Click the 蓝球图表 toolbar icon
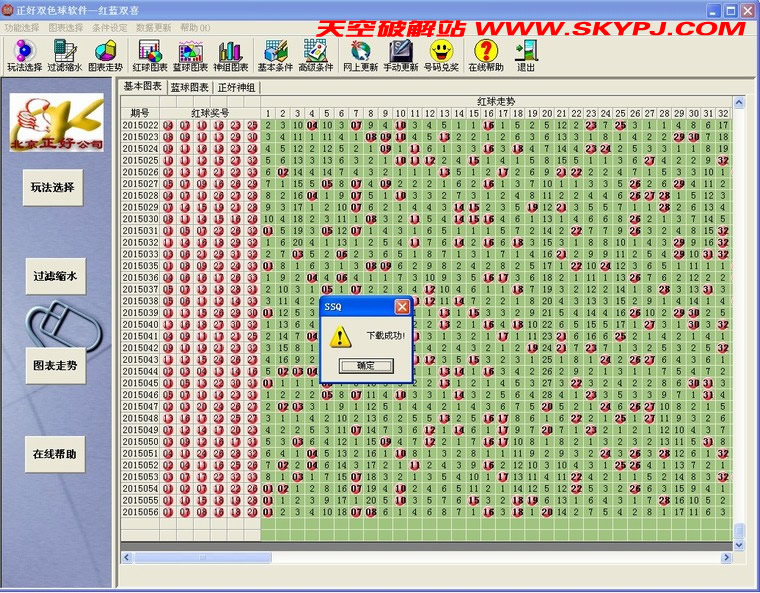Screen dimensions: 760x593 point(189,56)
